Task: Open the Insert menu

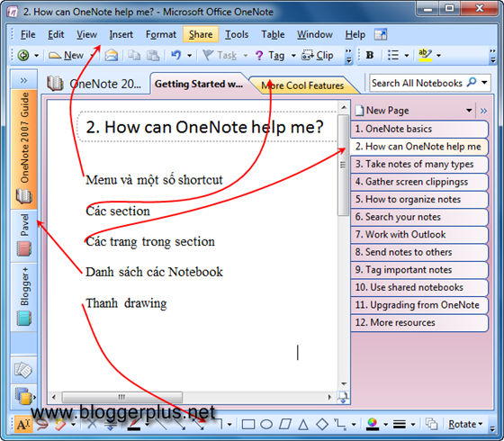Action: (121, 34)
